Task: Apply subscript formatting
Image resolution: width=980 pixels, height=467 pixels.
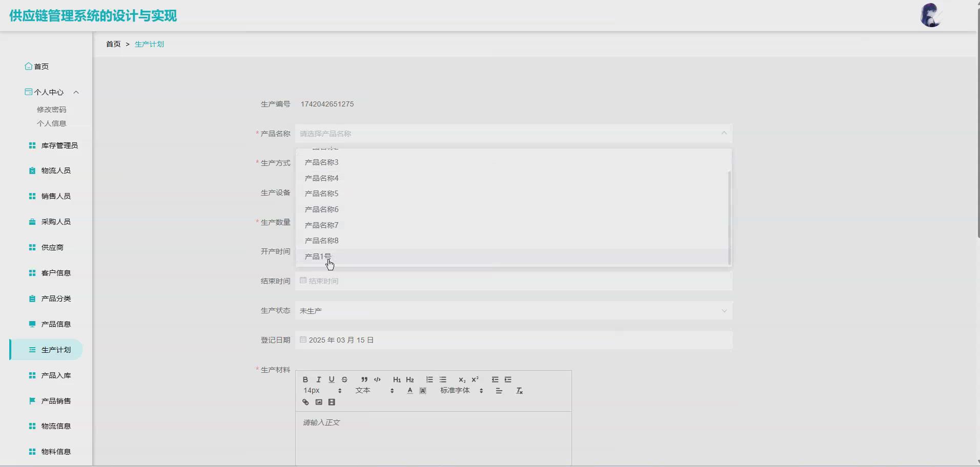Action: (462, 379)
